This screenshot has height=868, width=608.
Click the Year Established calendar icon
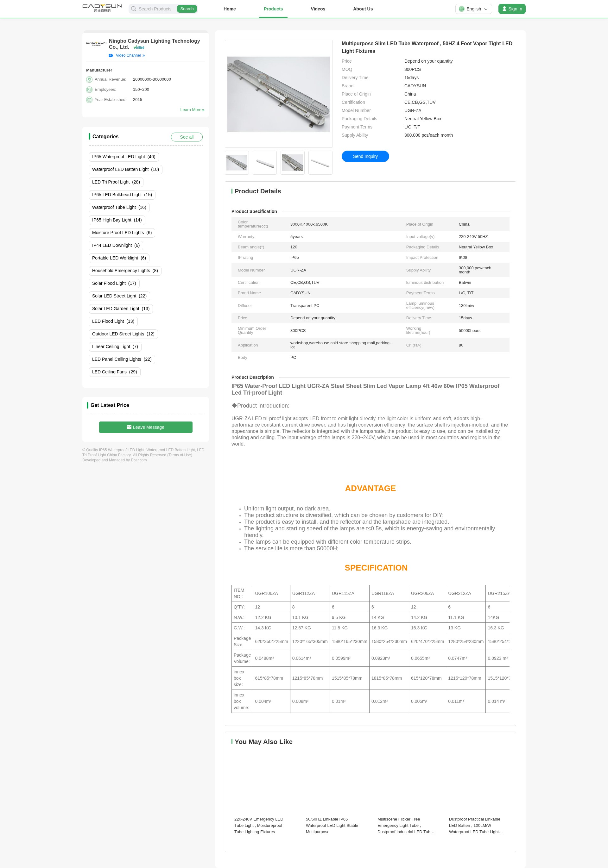89,100
